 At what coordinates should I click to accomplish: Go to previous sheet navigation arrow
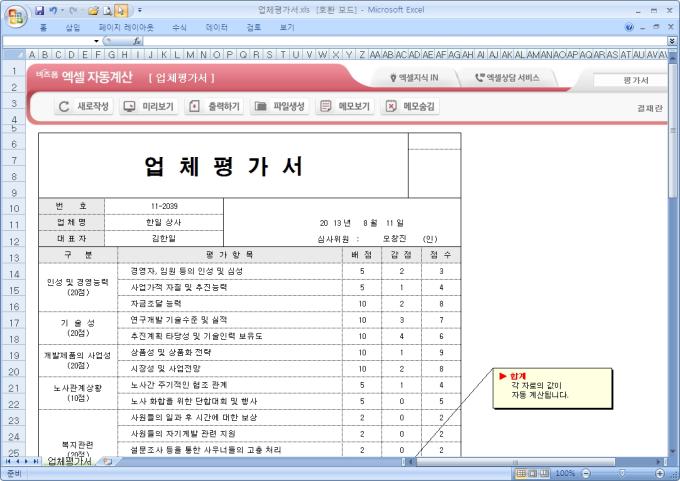coord(17,461)
